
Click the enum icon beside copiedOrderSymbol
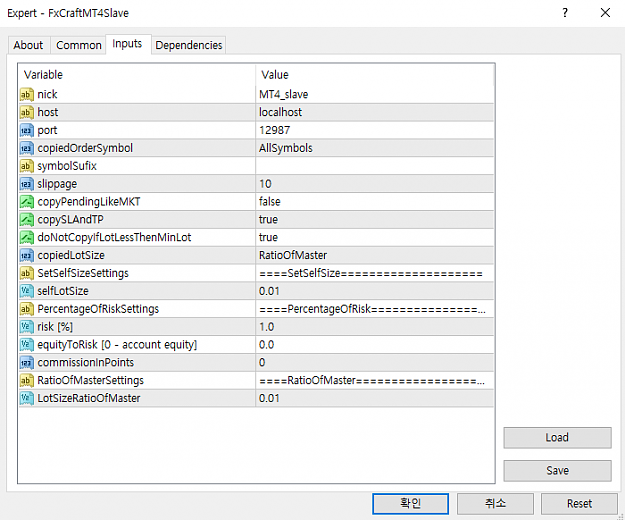click(26, 149)
